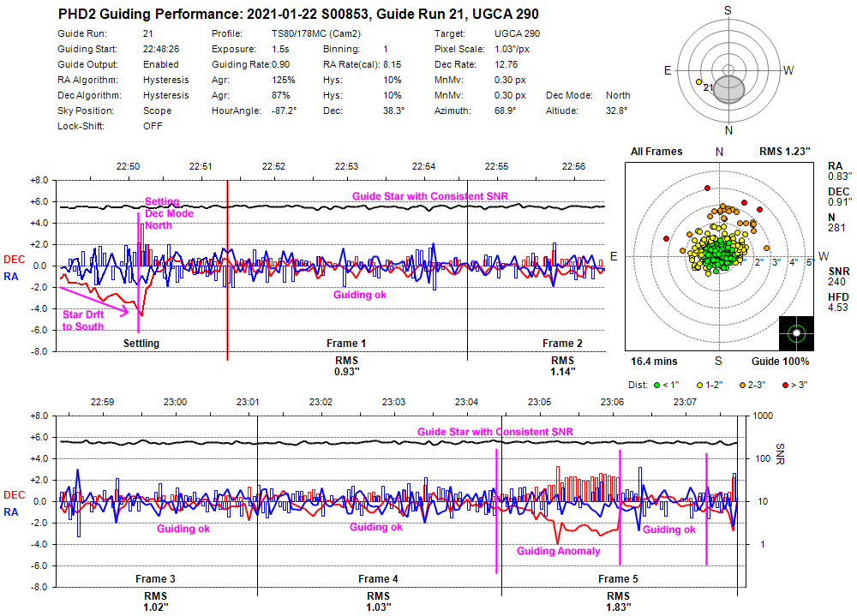857x616 pixels.
Task: Click the red DEC legend of the upper graph
Action: [15, 260]
